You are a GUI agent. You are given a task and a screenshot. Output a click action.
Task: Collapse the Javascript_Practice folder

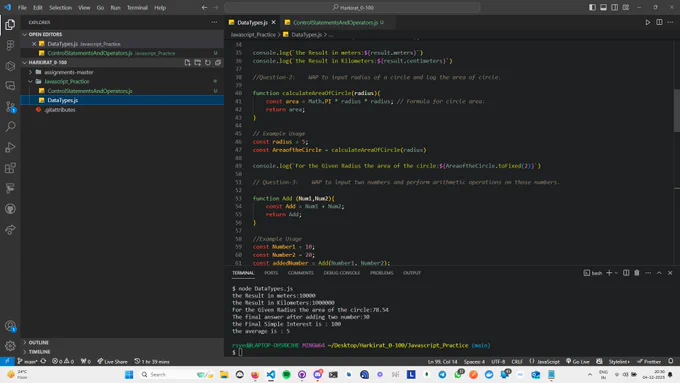click(x=66, y=82)
